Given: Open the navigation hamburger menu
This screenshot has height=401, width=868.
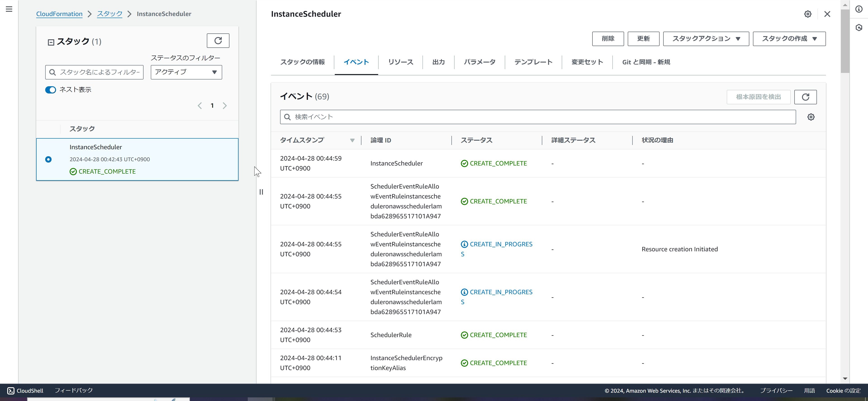Looking at the screenshot, I should (x=9, y=9).
